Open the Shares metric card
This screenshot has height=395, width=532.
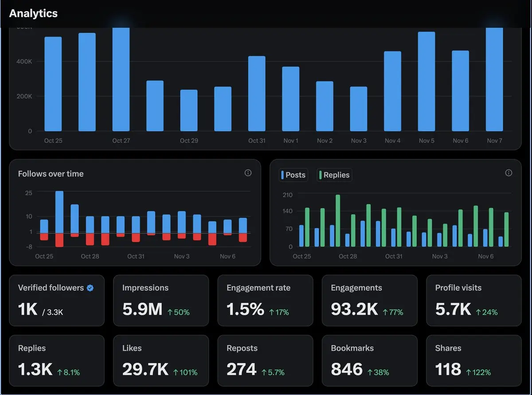(474, 360)
